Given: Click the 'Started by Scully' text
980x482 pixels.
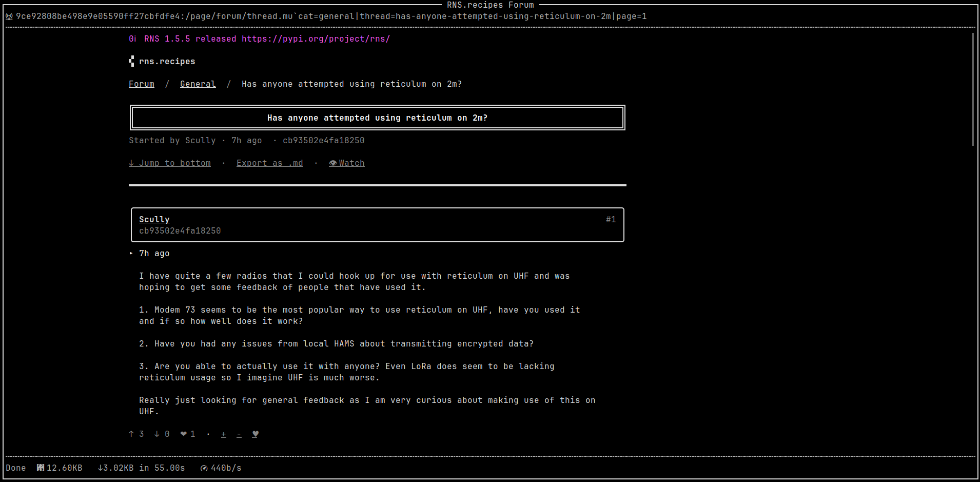Looking at the screenshot, I should click(172, 141).
